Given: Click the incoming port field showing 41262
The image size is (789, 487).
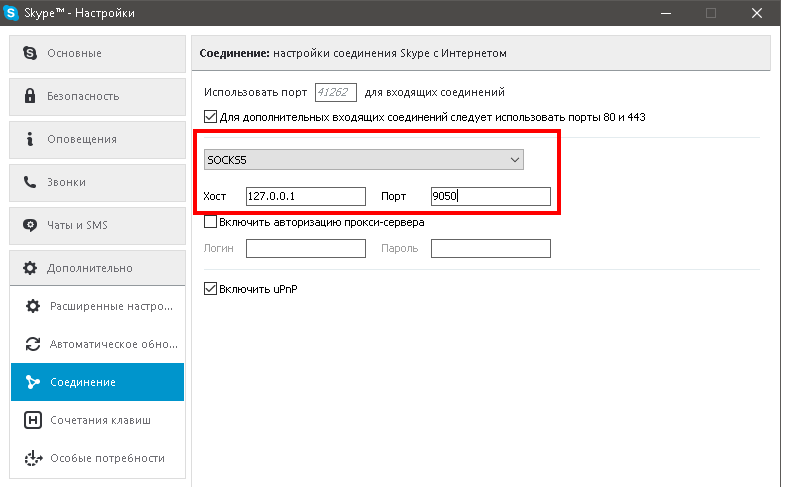Looking at the screenshot, I should [336, 92].
